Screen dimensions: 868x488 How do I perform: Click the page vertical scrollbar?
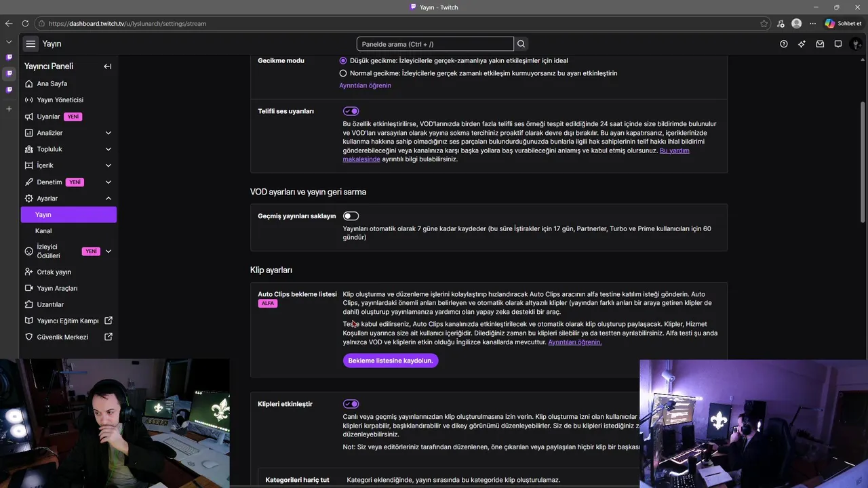[x=863, y=161]
